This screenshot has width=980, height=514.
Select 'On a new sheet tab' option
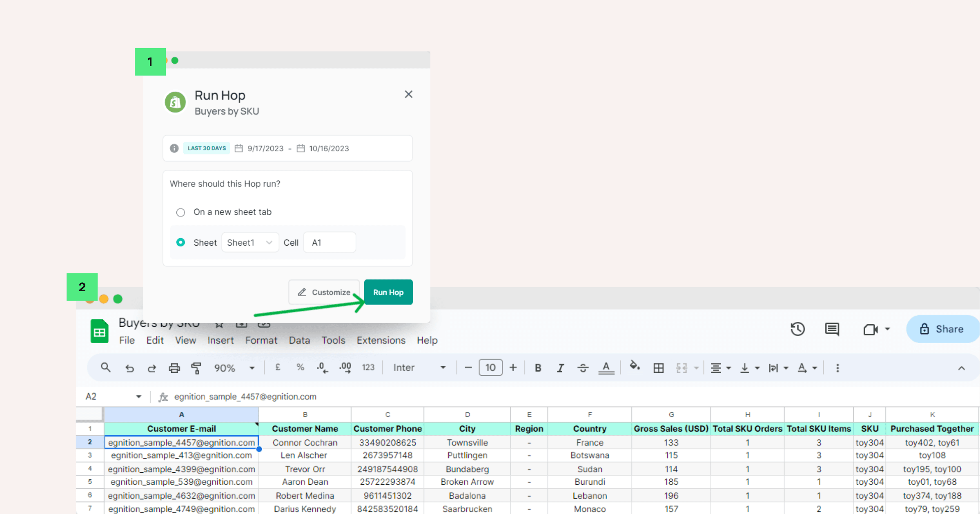click(180, 213)
